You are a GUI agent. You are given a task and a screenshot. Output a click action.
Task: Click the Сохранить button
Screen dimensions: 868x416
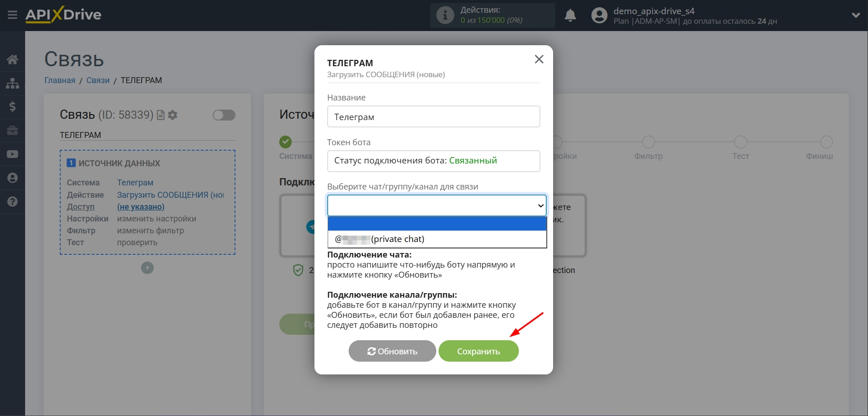(478, 351)
